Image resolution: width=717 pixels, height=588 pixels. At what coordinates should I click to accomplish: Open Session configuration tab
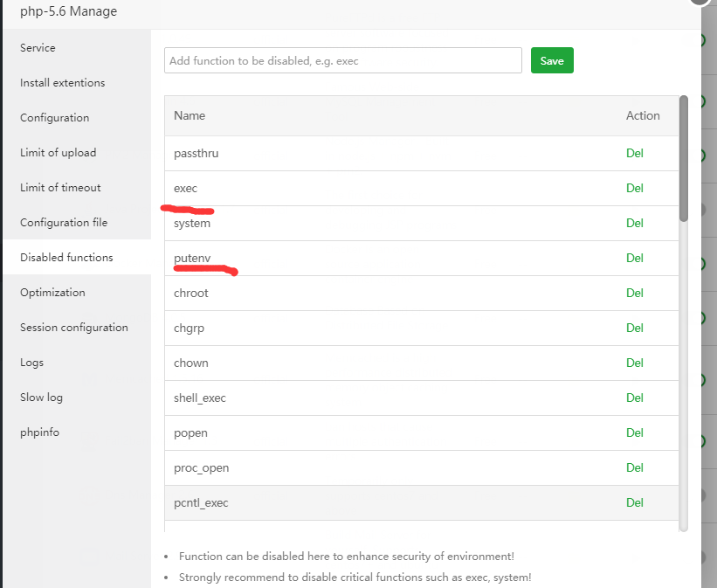point(74,328)
